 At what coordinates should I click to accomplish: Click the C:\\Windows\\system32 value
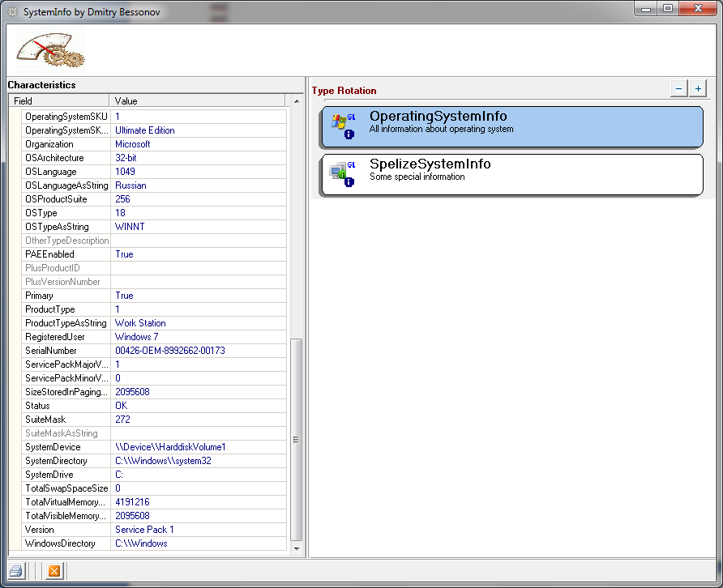click(163, 462)
